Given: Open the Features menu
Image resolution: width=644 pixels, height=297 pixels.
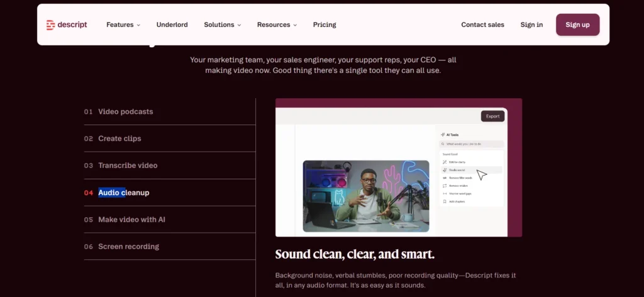Looking at the screenshot, I should click(123, 25).
